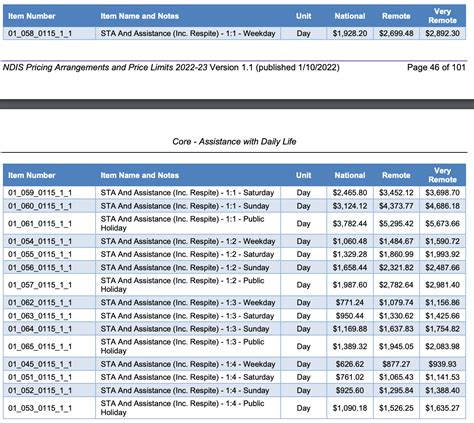The width and height of the screenshot is (474, 423).
Task: Click the $1,860.99 remote price
Action: [396, 254]
